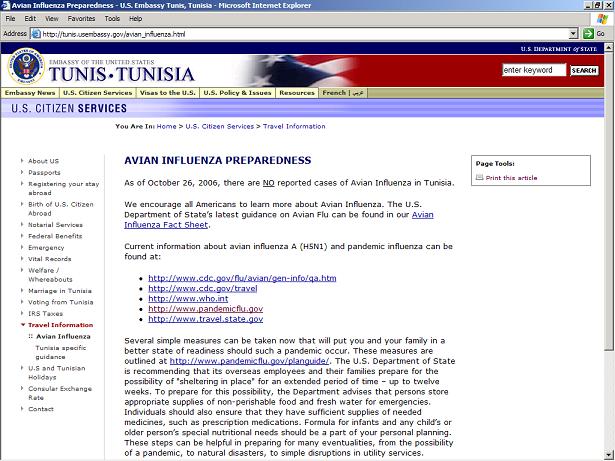Click the printer icon beside Print this article
This screenshot has height=461, width=615.
[x=479, y=177]
